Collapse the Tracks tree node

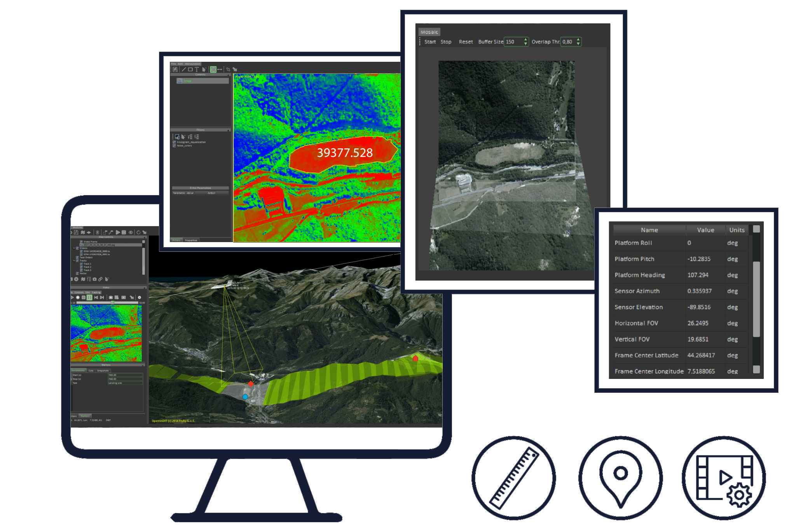coord(74,261)
